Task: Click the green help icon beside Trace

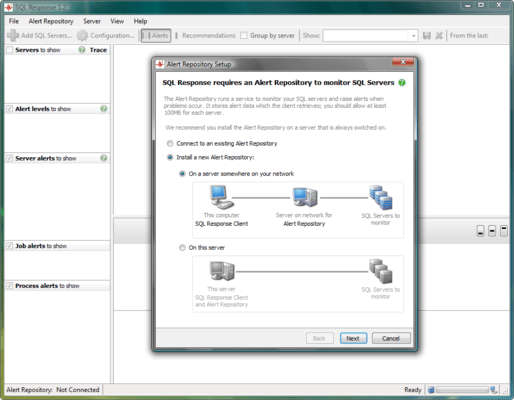Action: click(x=82, y=50)
